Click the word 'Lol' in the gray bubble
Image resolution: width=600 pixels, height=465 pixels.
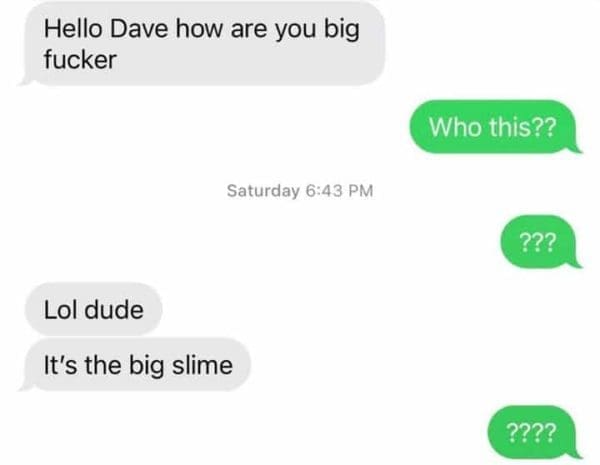click(61, 309)
